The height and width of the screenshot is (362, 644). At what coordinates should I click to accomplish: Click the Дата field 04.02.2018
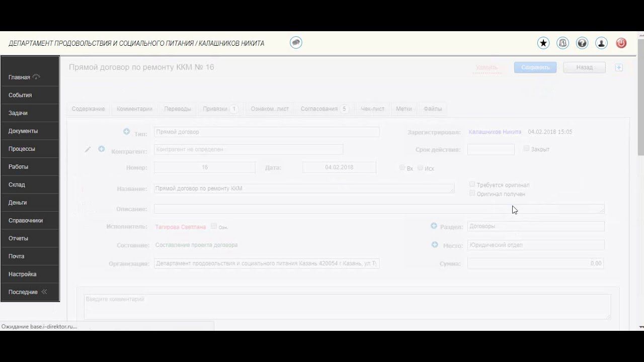click(x=339, y=167)
